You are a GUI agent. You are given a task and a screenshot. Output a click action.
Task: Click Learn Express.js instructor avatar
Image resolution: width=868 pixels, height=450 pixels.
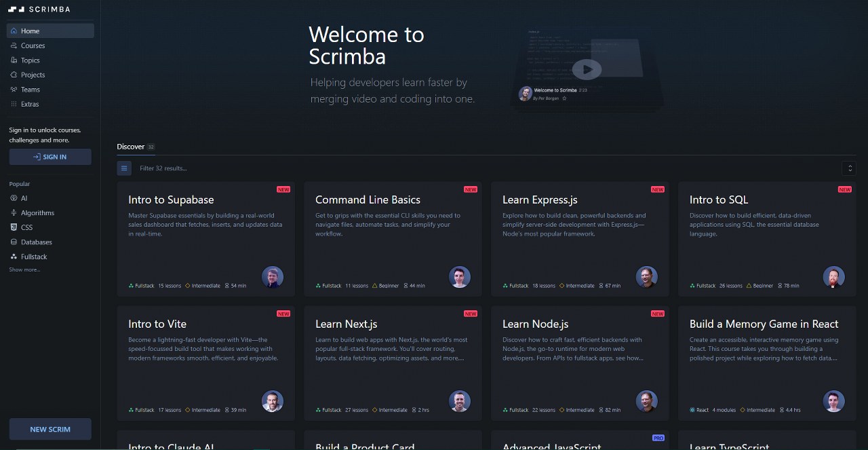pos(647,276)
